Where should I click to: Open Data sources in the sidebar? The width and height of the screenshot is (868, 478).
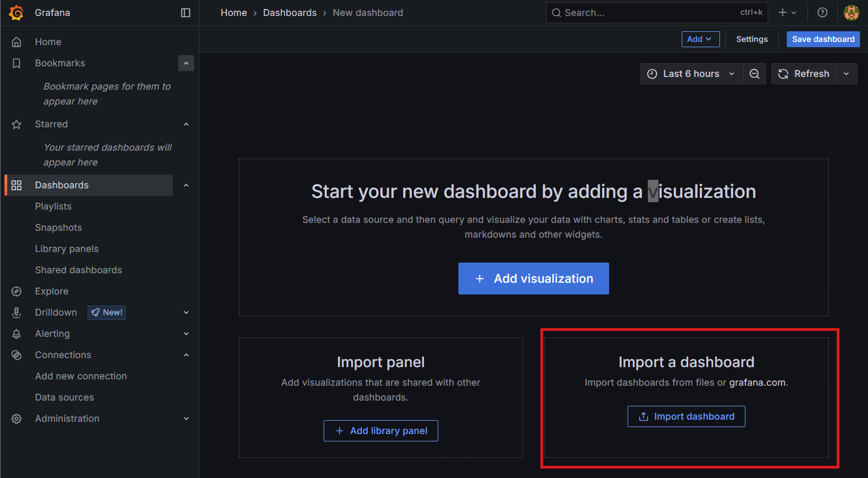[x=64, y=397]
